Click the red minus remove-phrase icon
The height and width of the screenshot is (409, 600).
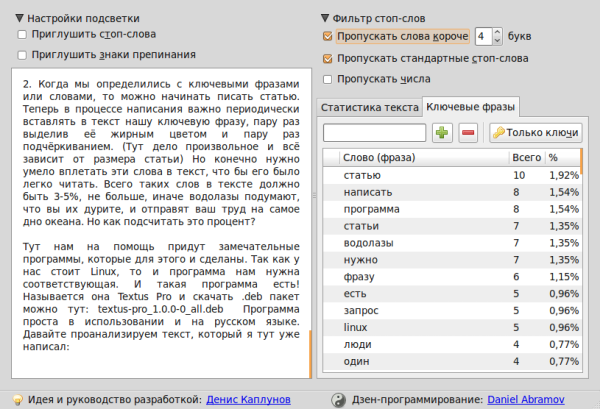(x=468, y=133)
